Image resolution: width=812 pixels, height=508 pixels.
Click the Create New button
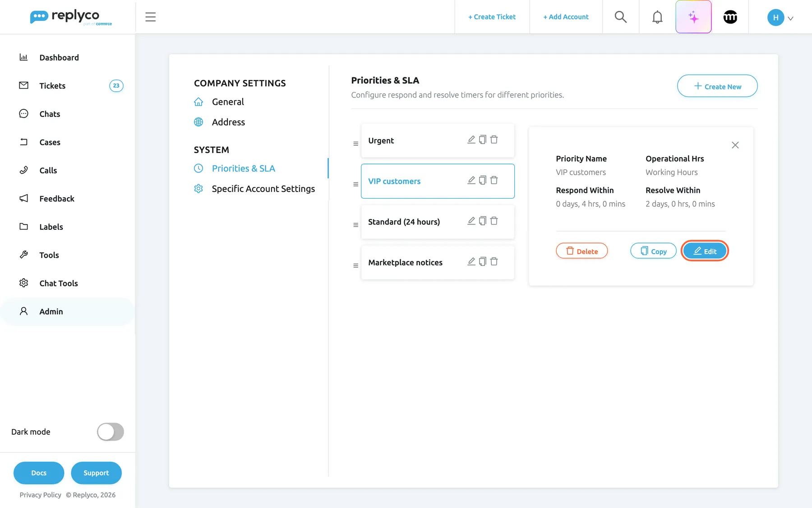coord(717,86)
